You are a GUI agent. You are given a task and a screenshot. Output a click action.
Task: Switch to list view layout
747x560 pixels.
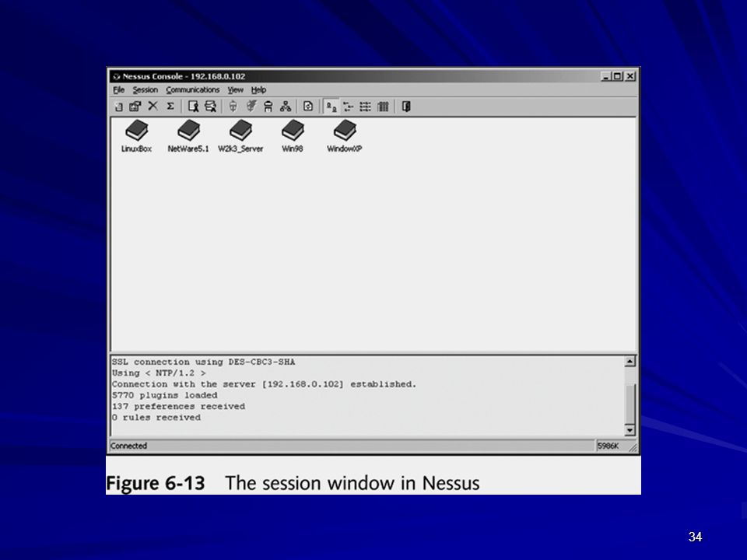[366, 107]
